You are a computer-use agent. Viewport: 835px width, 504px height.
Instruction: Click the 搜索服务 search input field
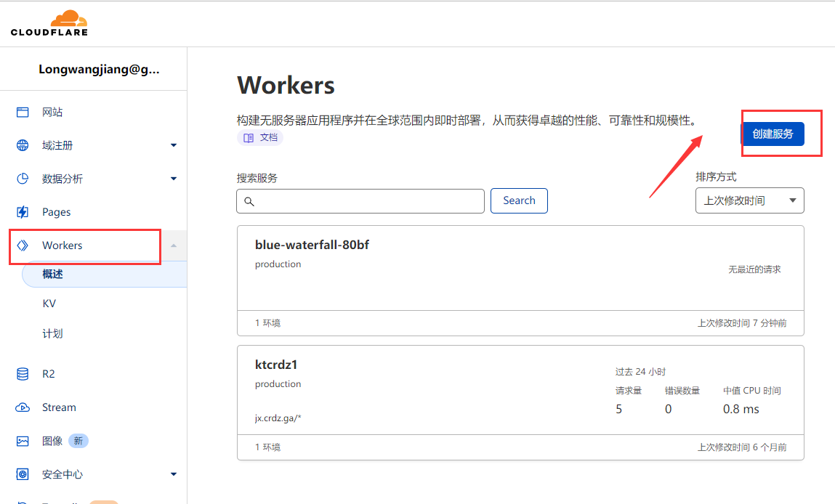[360, 201]
